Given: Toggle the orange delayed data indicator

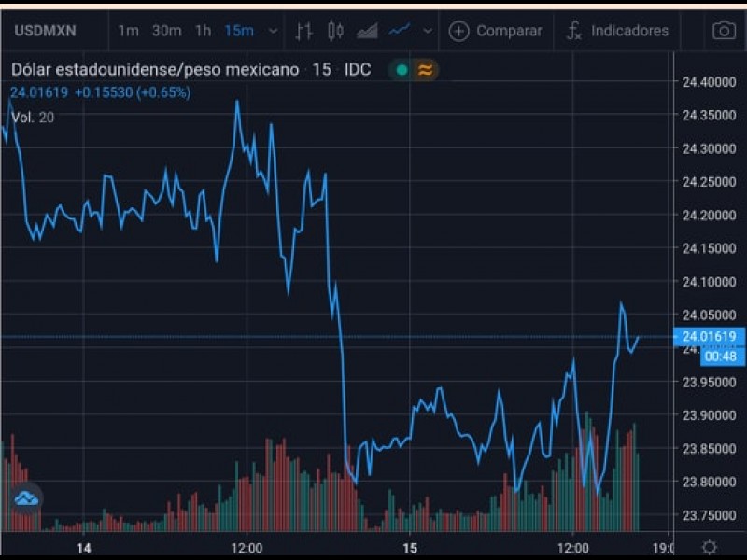Looking at the screenshot, I should coord(425,70).
